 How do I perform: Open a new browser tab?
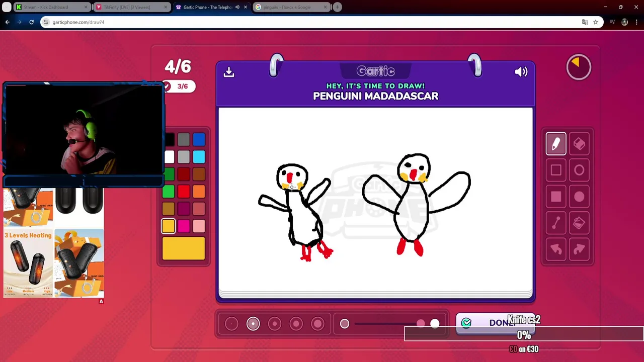pos(338,7)
